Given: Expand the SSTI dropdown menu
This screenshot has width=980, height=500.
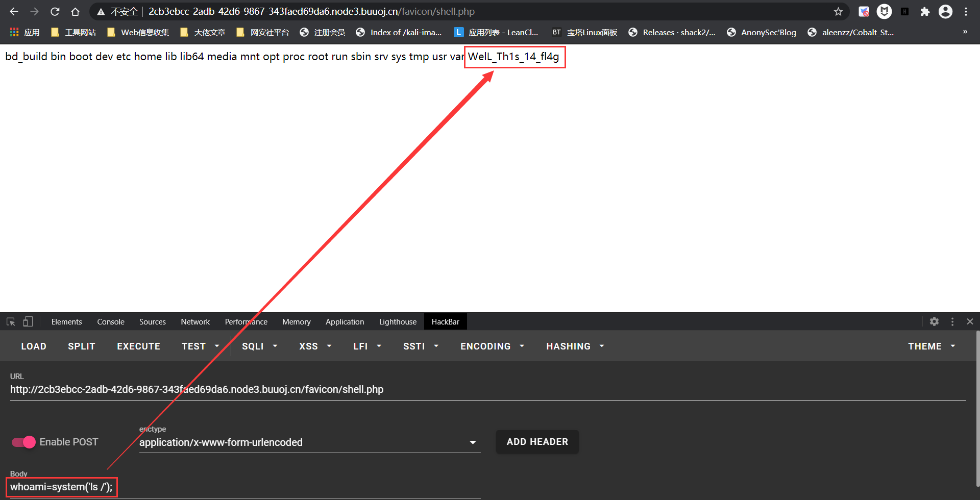Looking at the screenshot, I should tap(421, 346).
